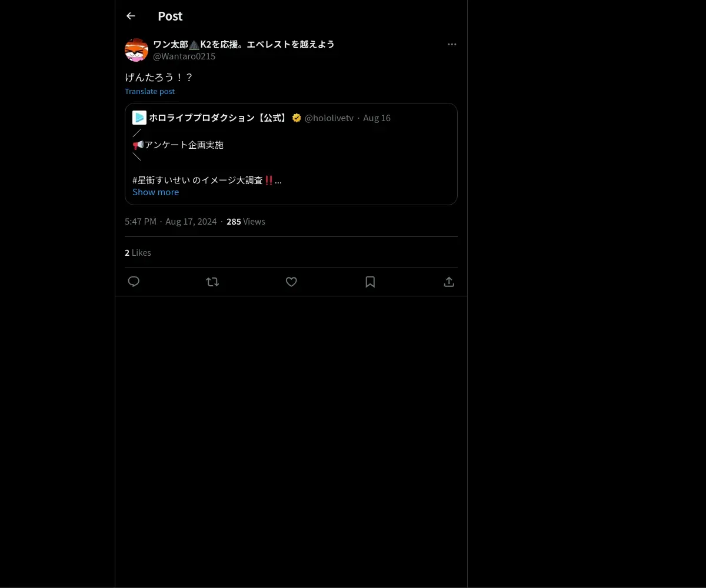Screen dimensions: 706x588
Task: Open the reply icon under the post
Action: tap(134, 282)
